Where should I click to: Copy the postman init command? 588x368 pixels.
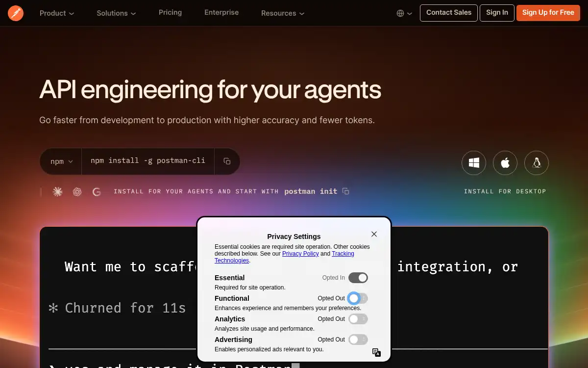coord(345,191)
